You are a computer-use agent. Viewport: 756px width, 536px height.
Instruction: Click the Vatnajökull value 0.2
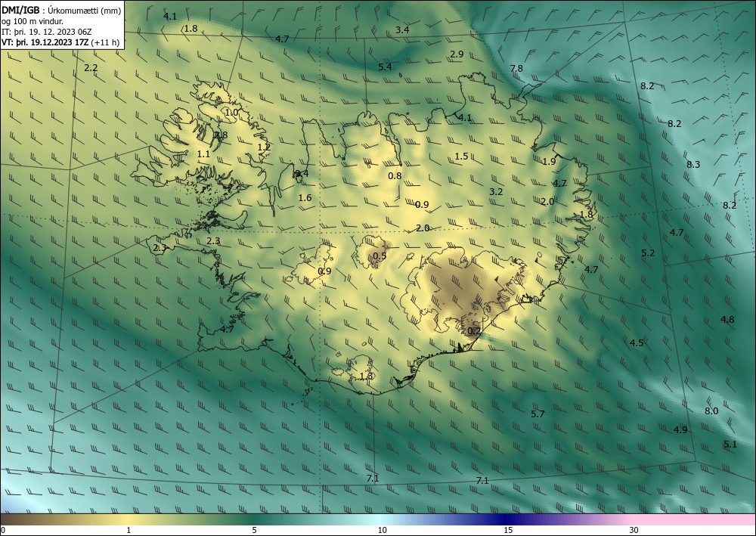point(475,330)
